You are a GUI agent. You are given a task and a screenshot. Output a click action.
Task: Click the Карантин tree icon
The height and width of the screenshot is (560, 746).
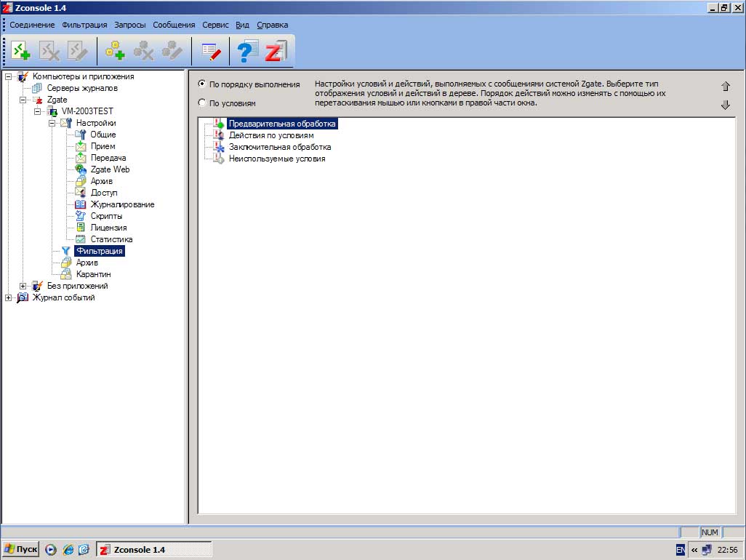tap(65, 274)
